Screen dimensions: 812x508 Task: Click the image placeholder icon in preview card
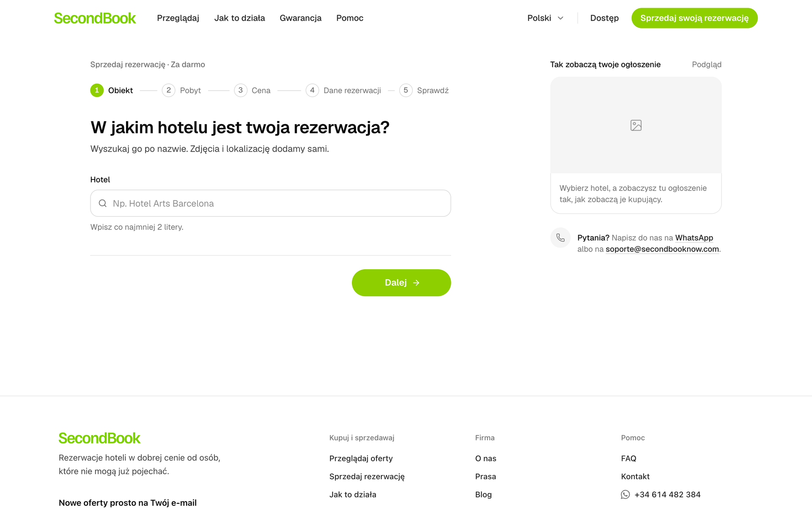point(636,125)
